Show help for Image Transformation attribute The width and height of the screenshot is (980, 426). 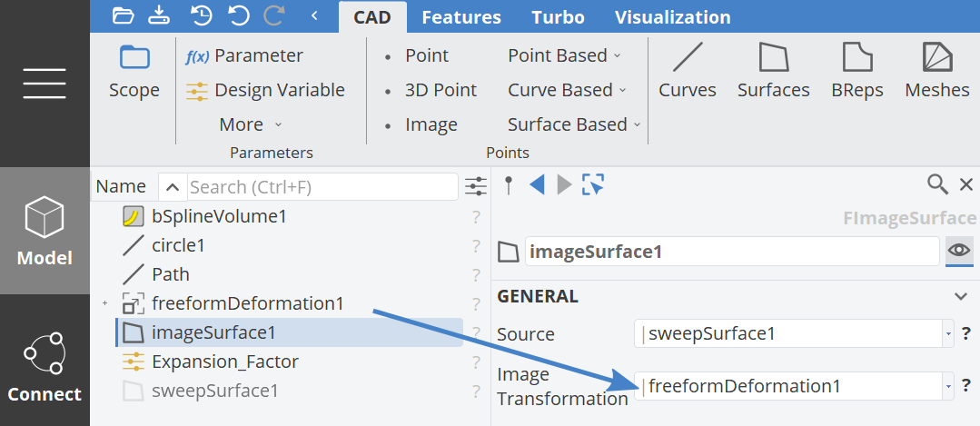point(966,385)
